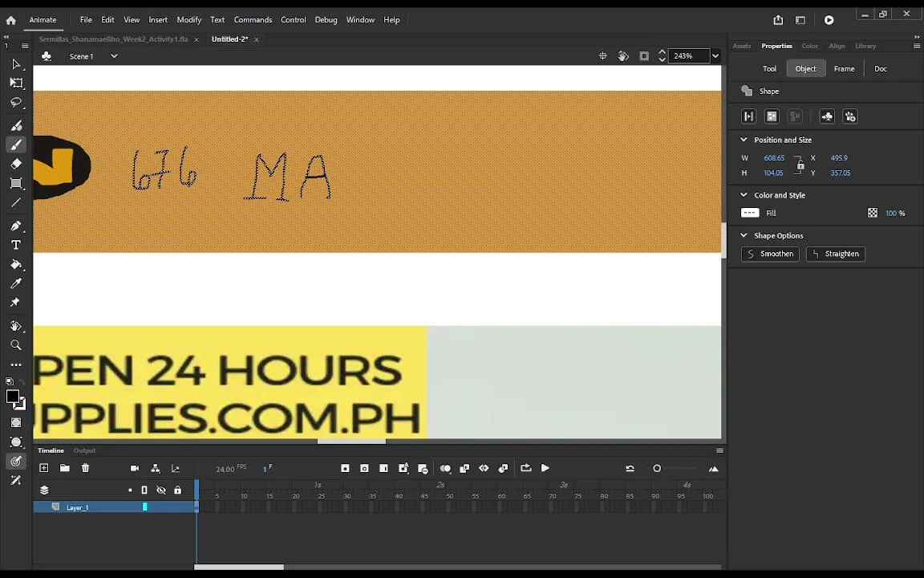Open Timeline panel options menu

(719, 450)
